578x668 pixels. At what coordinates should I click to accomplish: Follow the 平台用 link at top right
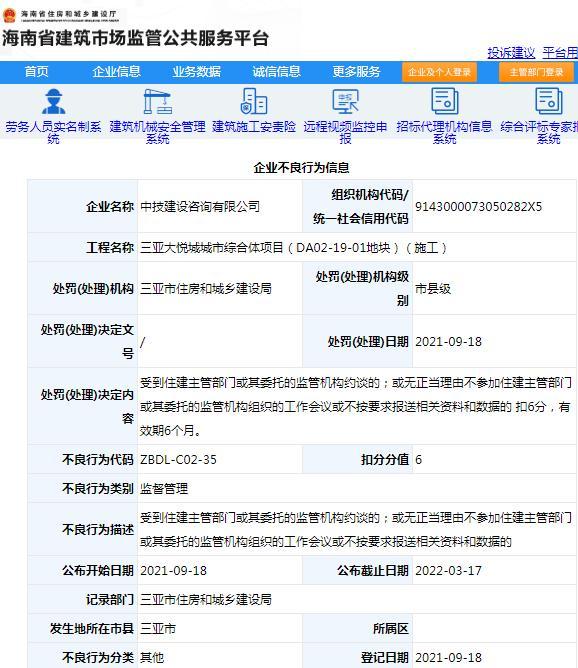pos(560,53)
